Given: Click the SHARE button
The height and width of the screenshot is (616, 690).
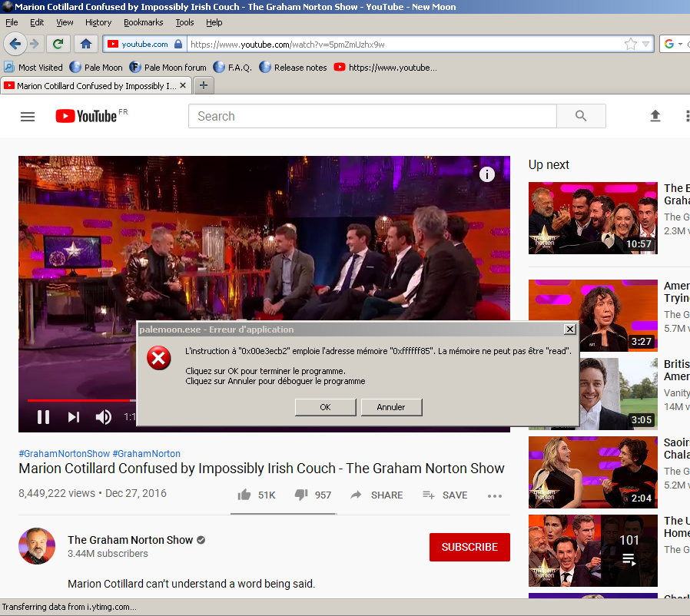Looking at the screenshot, I should tap(377, 495).
